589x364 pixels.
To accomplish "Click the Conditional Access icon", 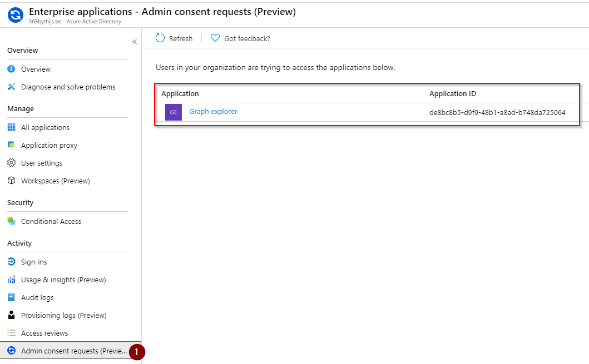I will 11,221.
